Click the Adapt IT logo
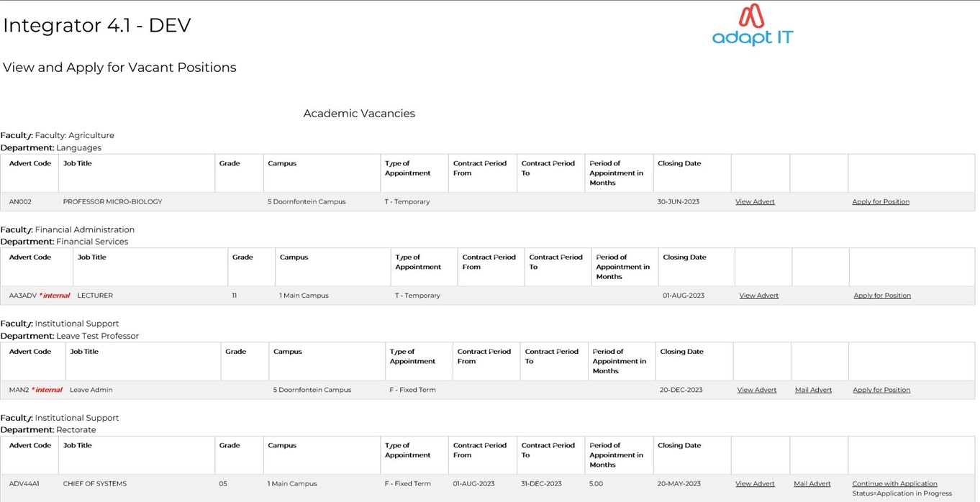The width and height of the screenshot is (980, 502). click(x=753, y=25)
